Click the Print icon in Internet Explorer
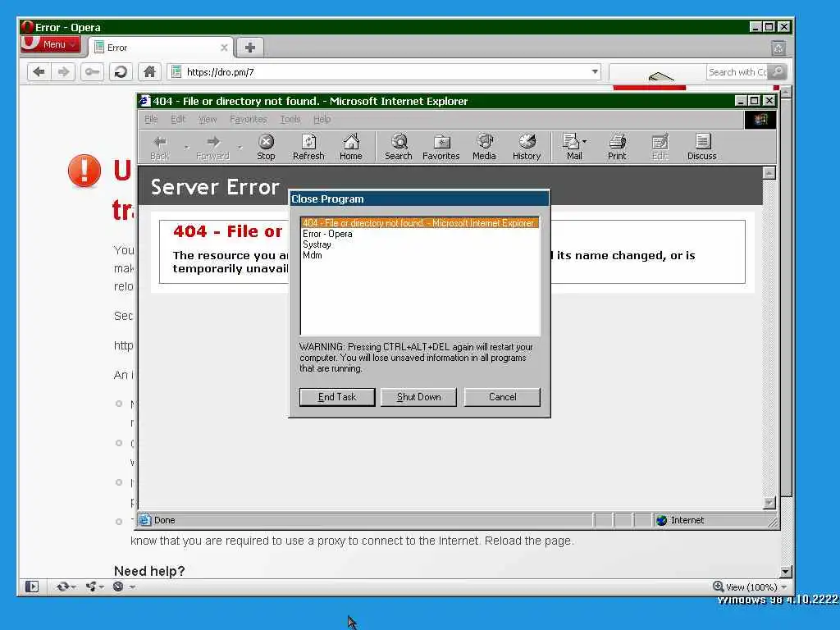 [x=617, y=141]
